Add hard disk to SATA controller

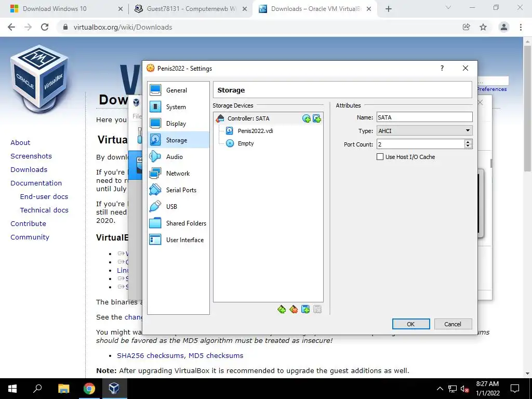[x=317, y=118]
